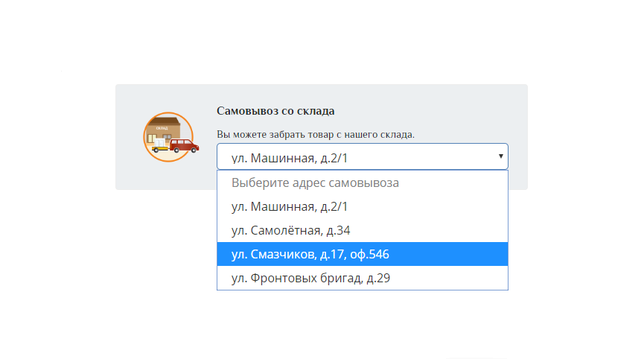Click the brown warehouse roof in the icon
This screenshot has width=644, height=359.
[x=165, y=121]
